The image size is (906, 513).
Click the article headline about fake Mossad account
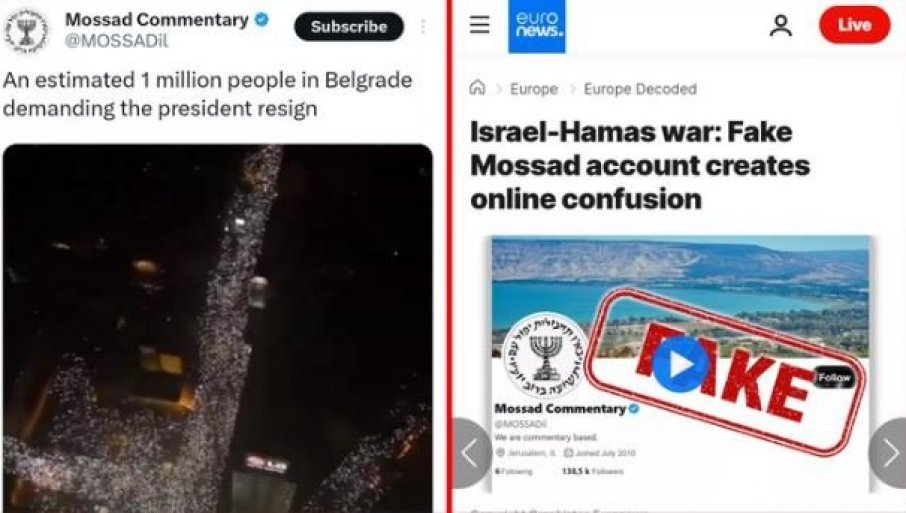[x=640, y=165]
